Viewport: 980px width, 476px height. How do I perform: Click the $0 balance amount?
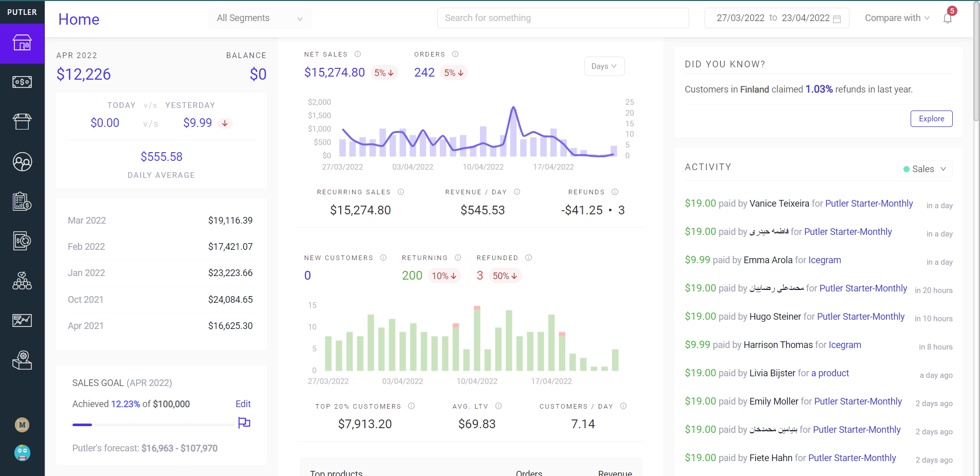click(x=258, y=75)
